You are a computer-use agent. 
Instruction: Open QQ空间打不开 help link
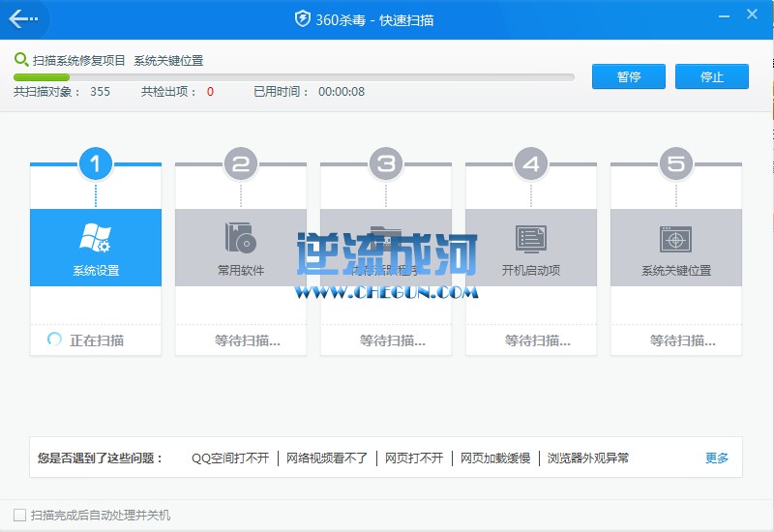point(230,458)
